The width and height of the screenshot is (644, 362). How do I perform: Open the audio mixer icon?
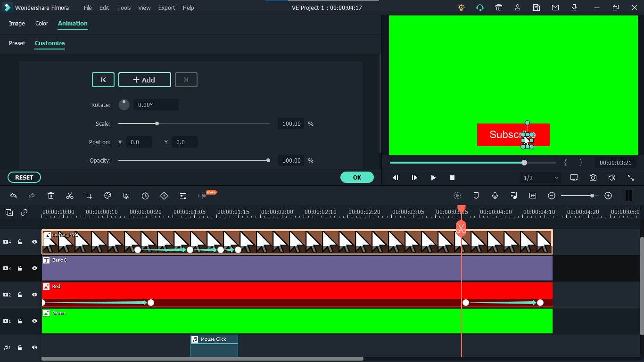pos(514,196)
